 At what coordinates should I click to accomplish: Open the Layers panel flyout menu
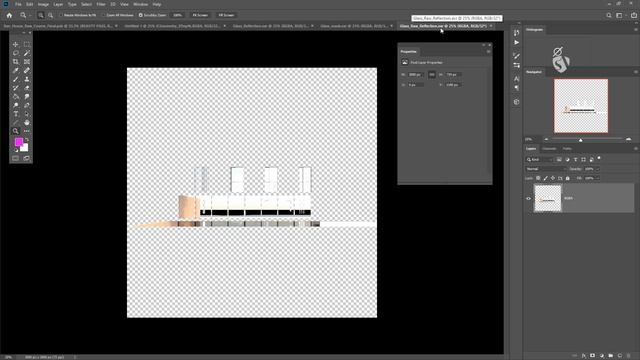click(x=636, y=149)
